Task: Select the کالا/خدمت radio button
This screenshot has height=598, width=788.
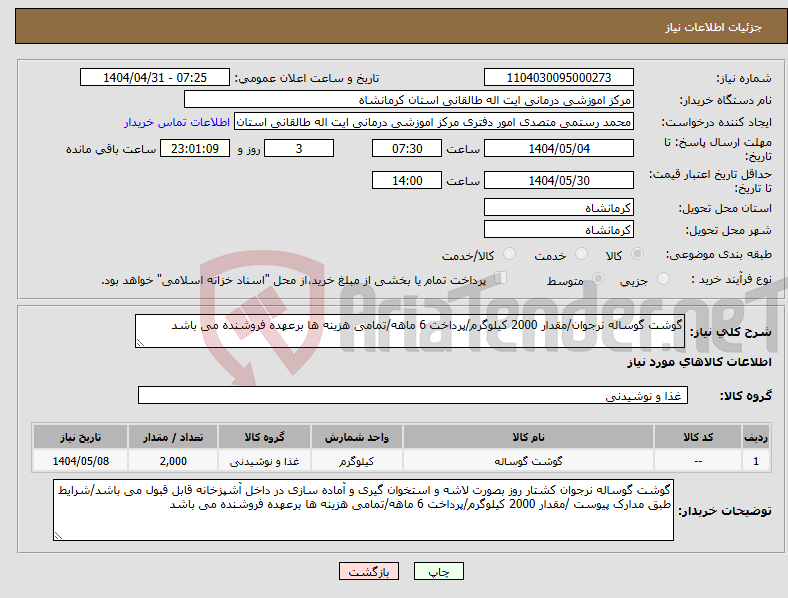Action: click(x=509, y=254)
